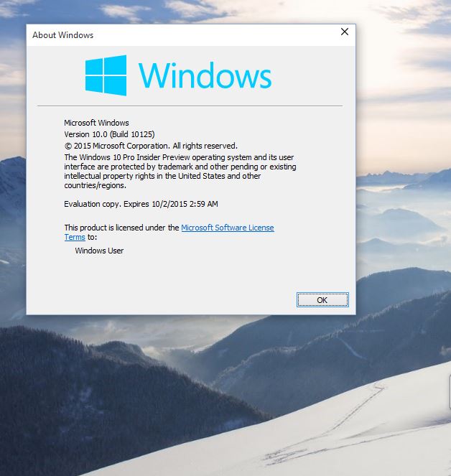Click the large "Windows" wordmark
Viewport: 451px width, 476px height.
pos(205,75)
